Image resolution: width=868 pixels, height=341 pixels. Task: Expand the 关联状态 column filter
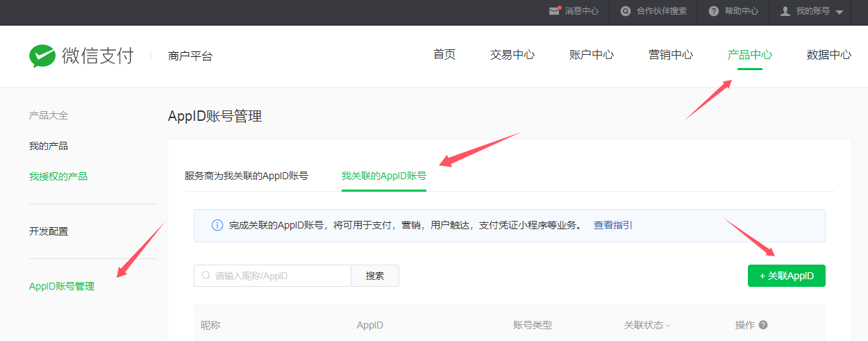[667, 326]
